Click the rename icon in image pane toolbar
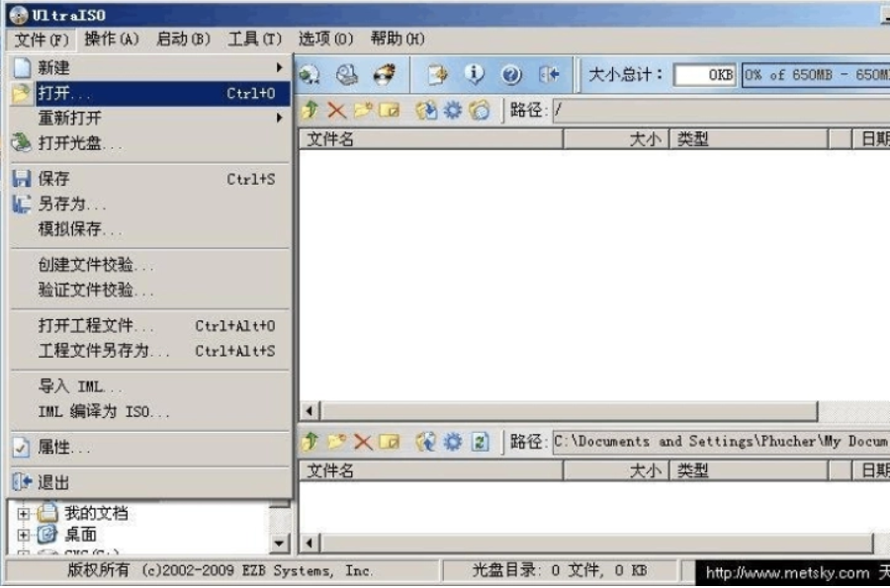 tap(390, 110)
